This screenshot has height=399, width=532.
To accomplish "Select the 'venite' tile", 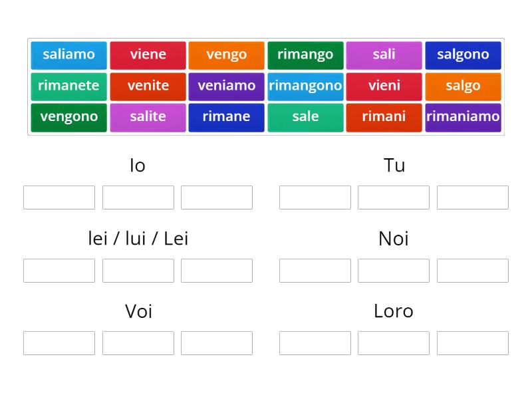I will (x=148, y=86).
